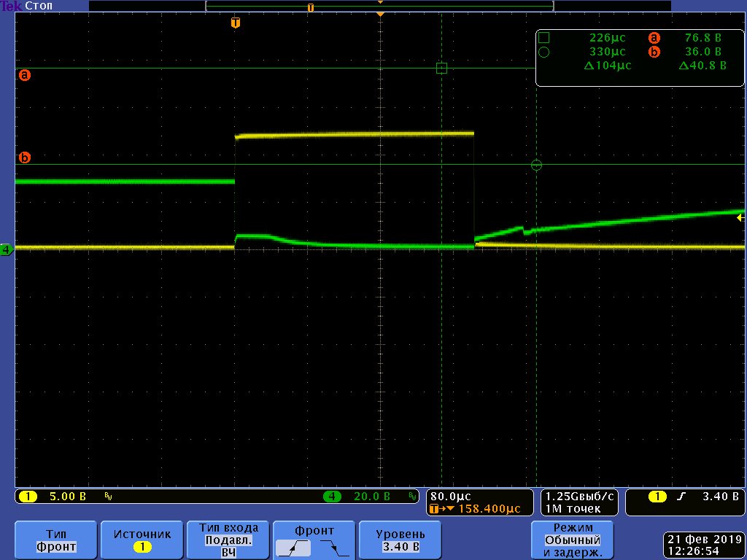
Task: Click horizontal cursor b marker
Action: (x=25, y=157)
